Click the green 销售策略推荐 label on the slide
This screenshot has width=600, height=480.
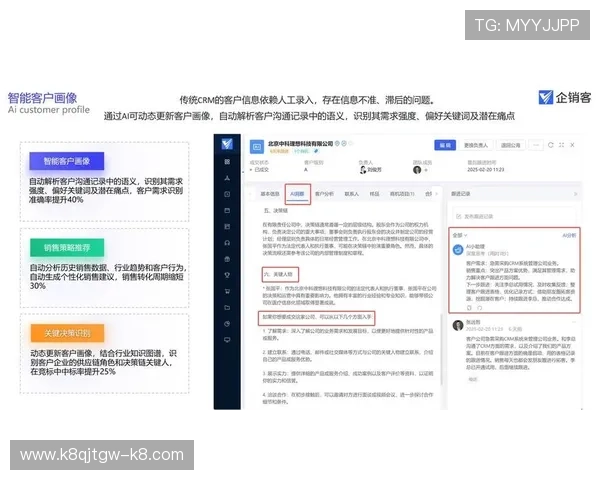(x=67, y=248)
